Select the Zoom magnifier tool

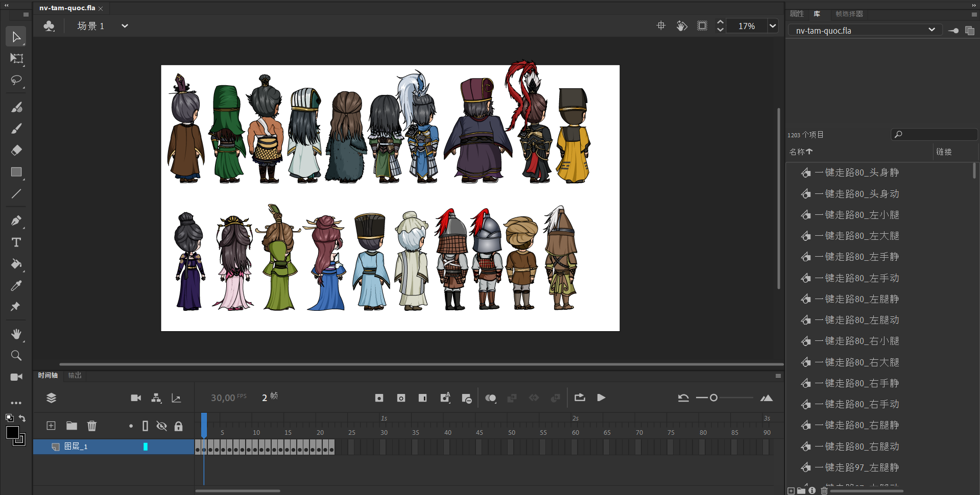[16, 356]
